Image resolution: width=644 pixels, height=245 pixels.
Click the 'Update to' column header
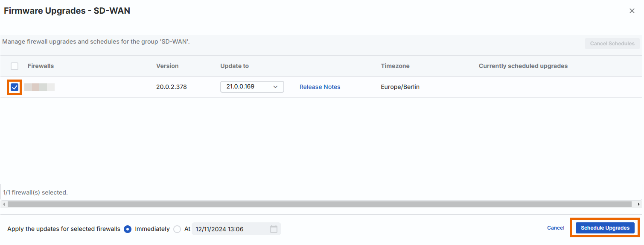point(234,66)
